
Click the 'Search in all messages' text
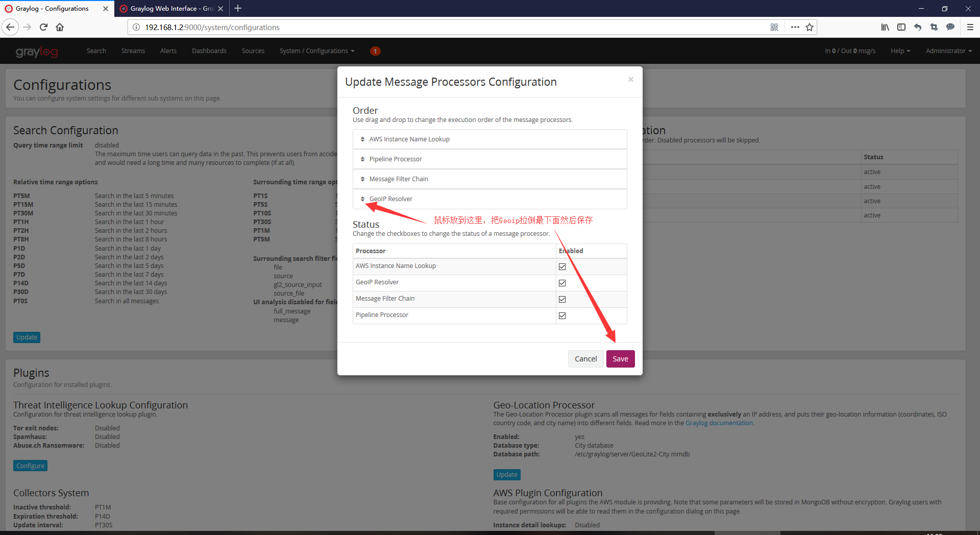click(x=127, y=301)
